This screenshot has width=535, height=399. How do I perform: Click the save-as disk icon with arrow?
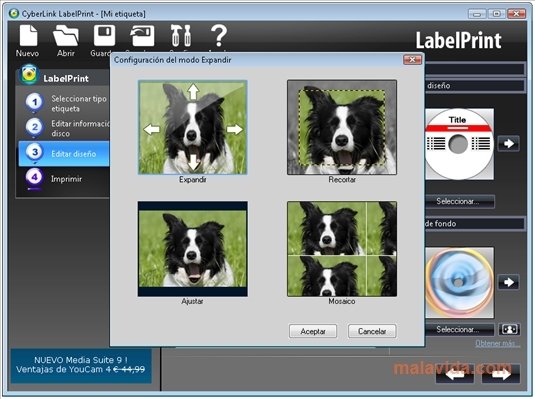[142, 35]
